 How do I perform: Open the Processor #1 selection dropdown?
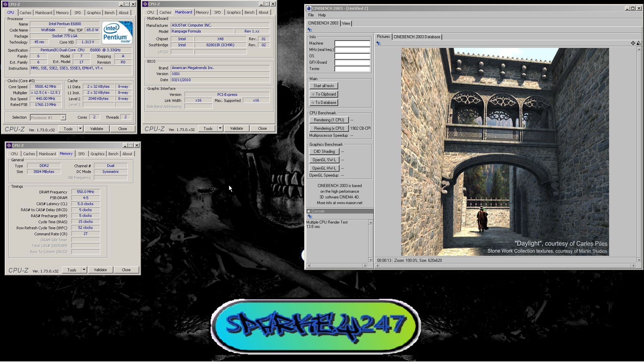click(63, 118)
